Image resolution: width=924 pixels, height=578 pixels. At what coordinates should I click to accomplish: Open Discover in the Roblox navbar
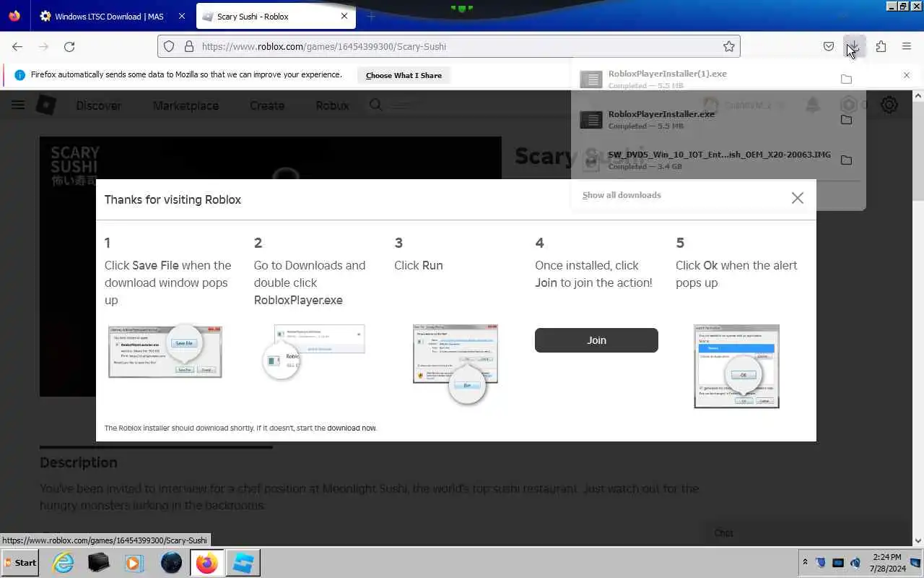(x=99, y=105)
